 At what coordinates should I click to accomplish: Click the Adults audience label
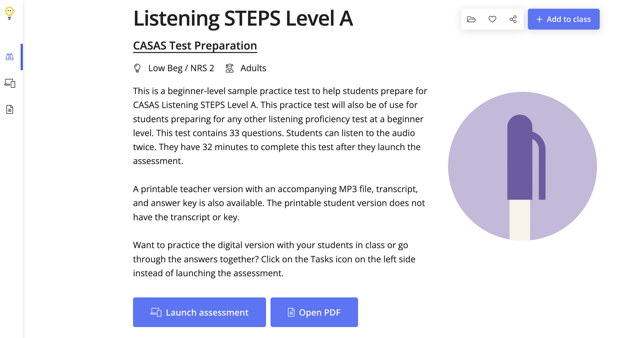[x=253, y=68]
